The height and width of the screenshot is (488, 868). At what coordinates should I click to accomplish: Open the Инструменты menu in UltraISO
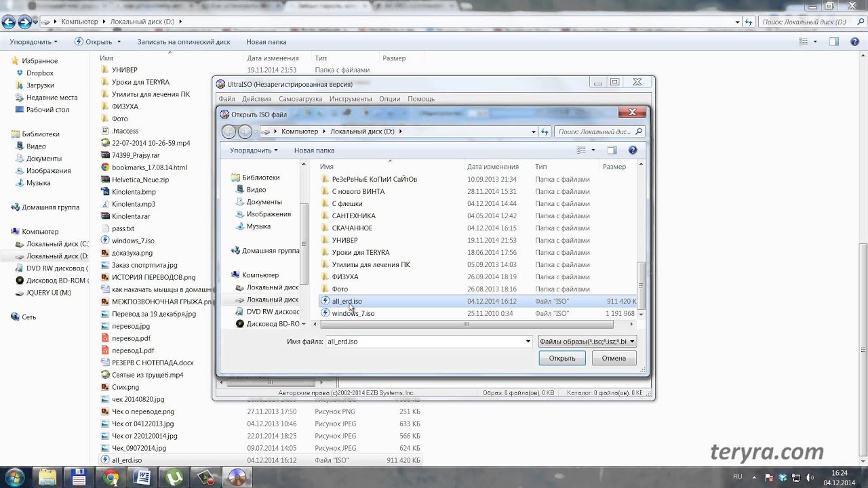(x=351, y=99)
